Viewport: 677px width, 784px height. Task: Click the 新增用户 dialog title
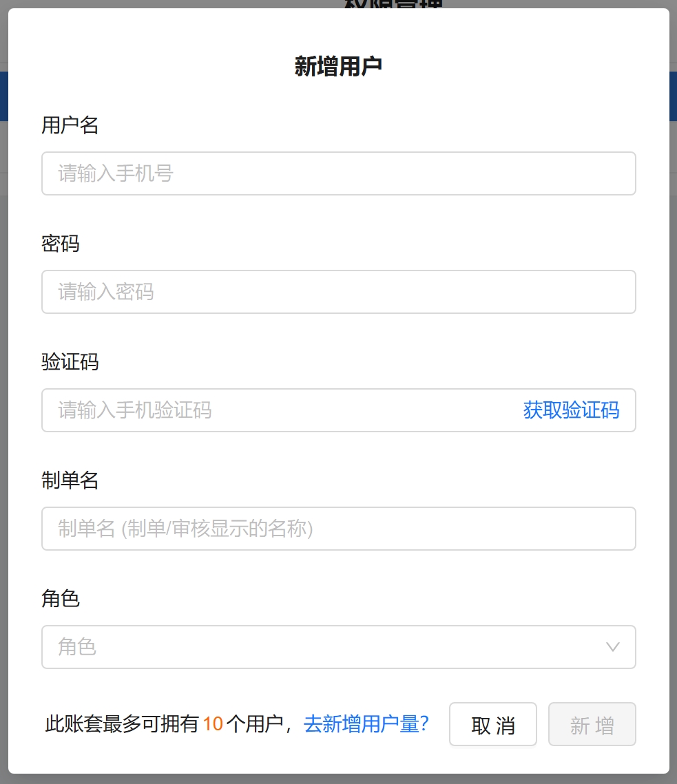(x=338, y=67)
